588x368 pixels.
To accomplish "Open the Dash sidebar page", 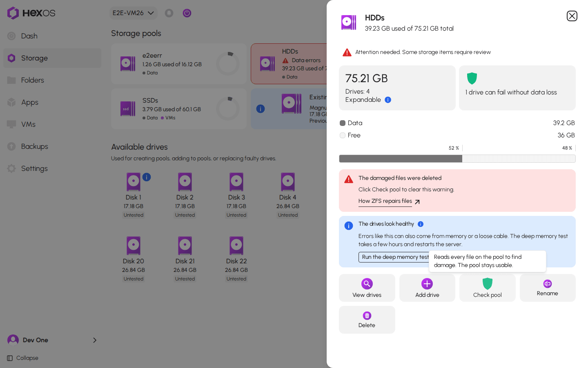I will (x=52, y=36).
